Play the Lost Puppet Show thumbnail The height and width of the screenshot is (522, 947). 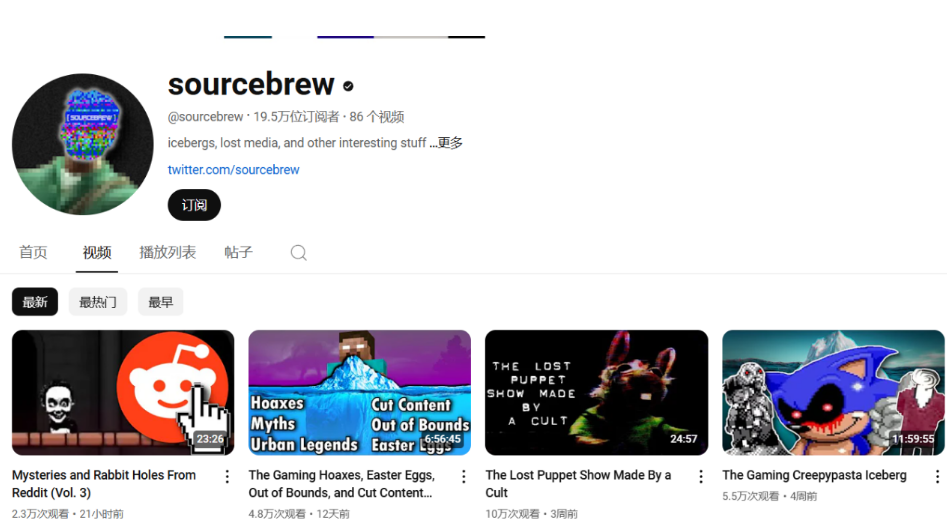(596, 393)
